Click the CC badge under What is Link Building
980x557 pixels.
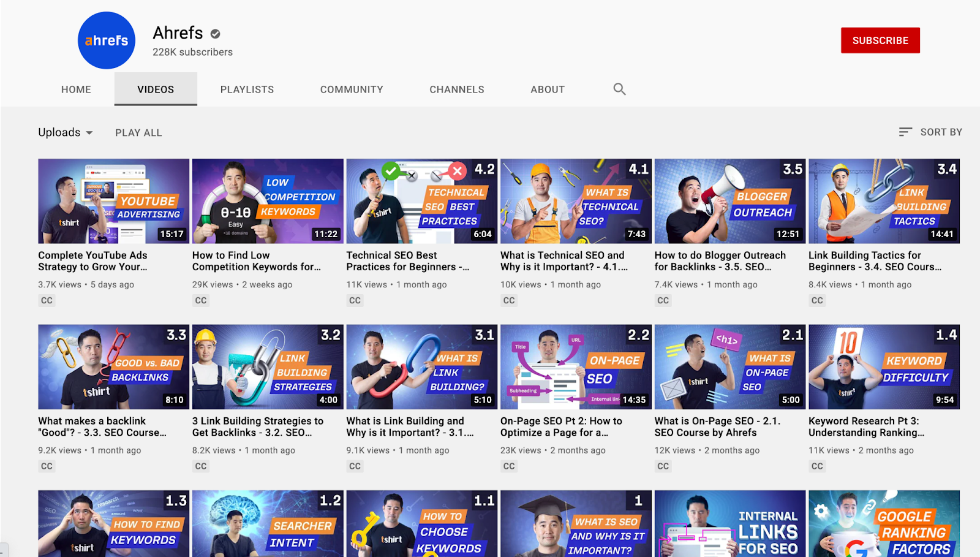(355, 466)
